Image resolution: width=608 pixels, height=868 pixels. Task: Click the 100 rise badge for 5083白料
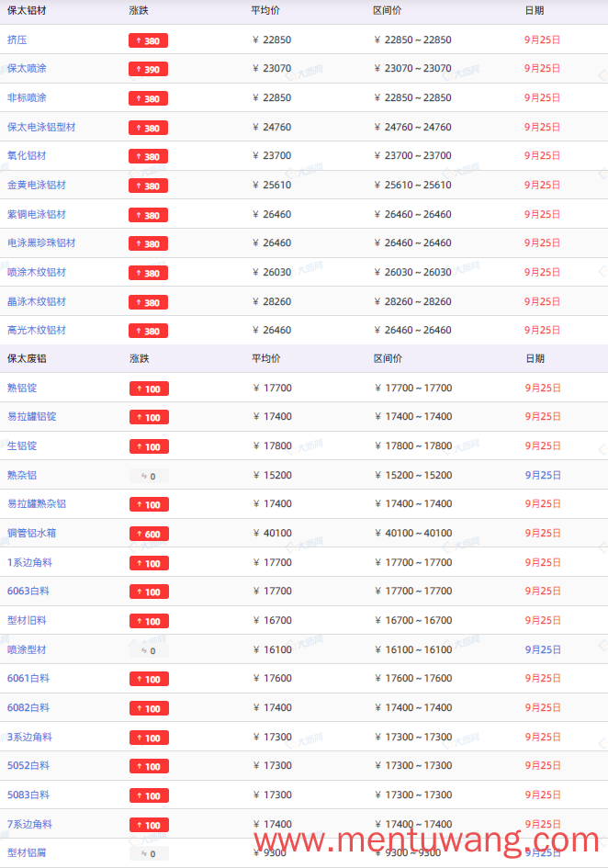[149, 795]
